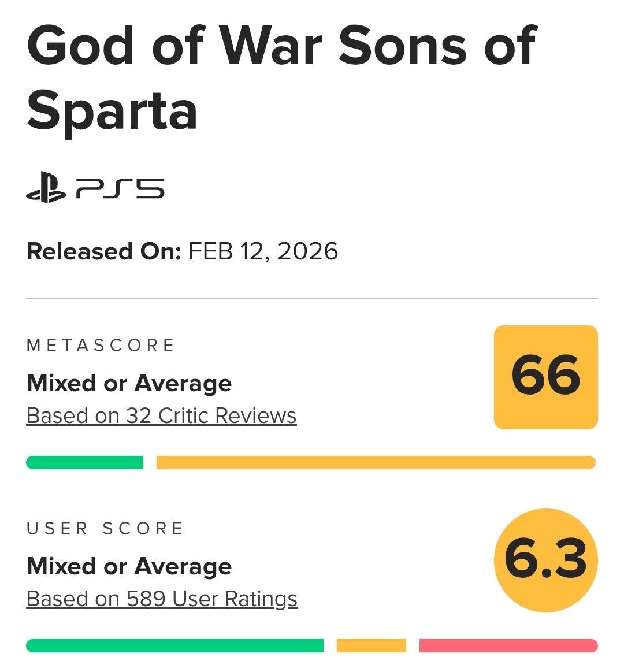Open Based on 32 Critic Reviews link
The image size is (624, 672).
pos(162,415)
